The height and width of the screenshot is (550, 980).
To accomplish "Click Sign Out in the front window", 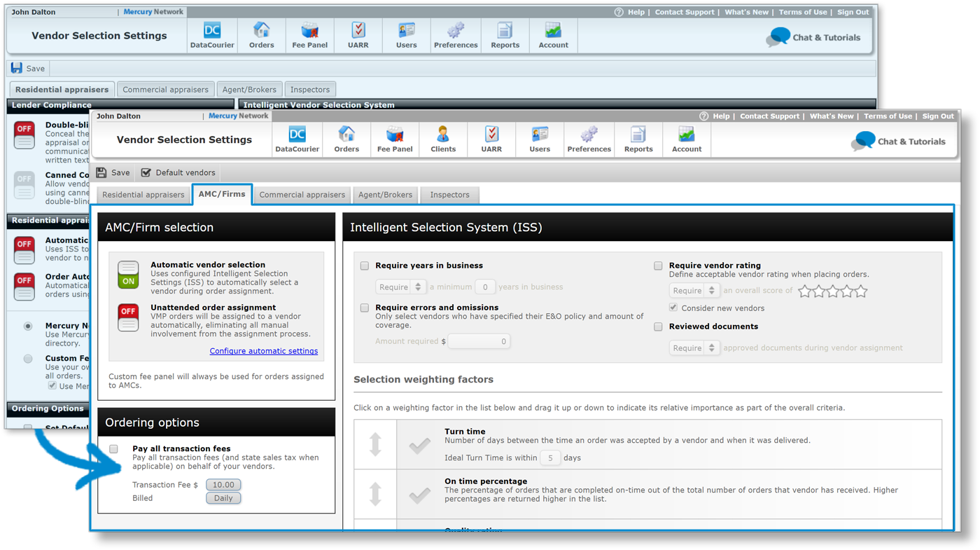I will tap(937, 116).
